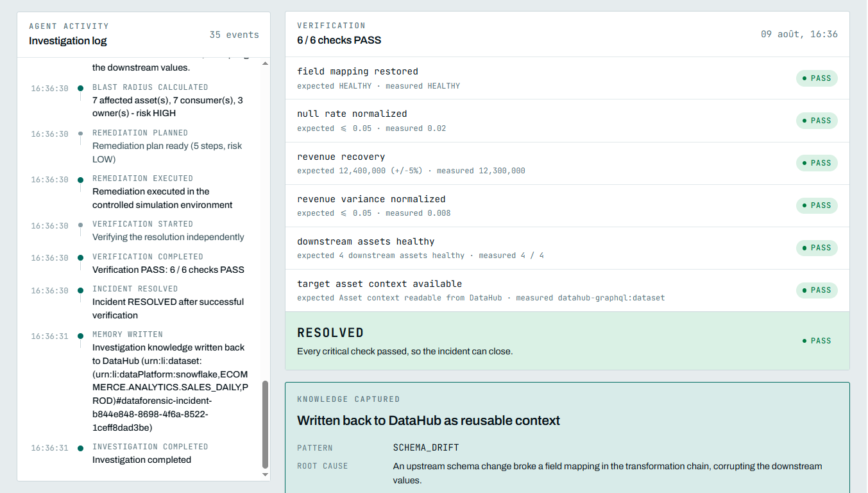The width and height of the screenshot is (868, 493).
Task: Click the 35 events counter
Action: pos(234,35)
